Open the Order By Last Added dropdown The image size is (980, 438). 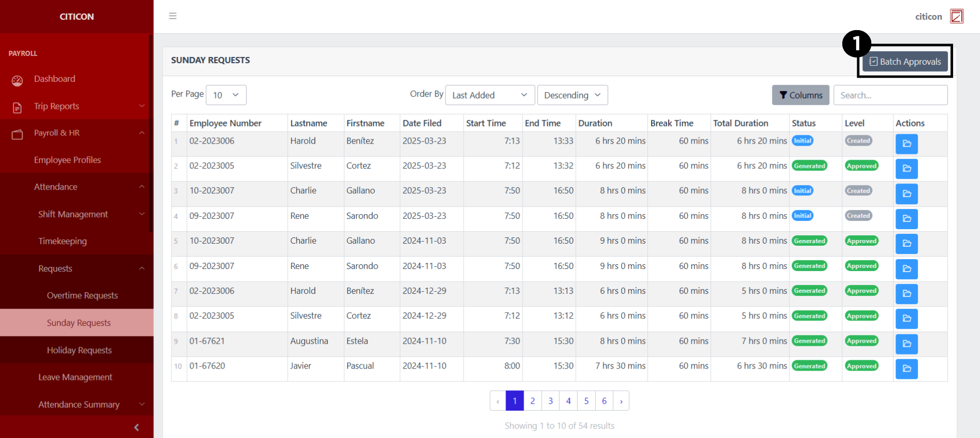(x=489, y=95)
